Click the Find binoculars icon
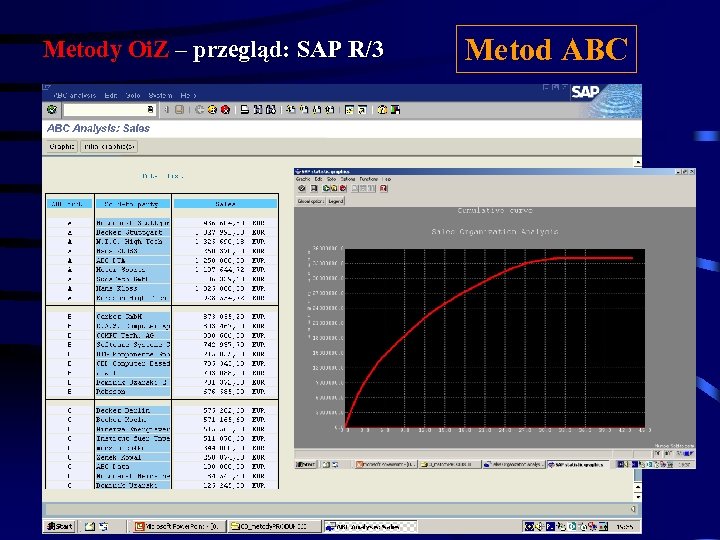Screen dimensions: 720x540 click(x=258, y=110)
